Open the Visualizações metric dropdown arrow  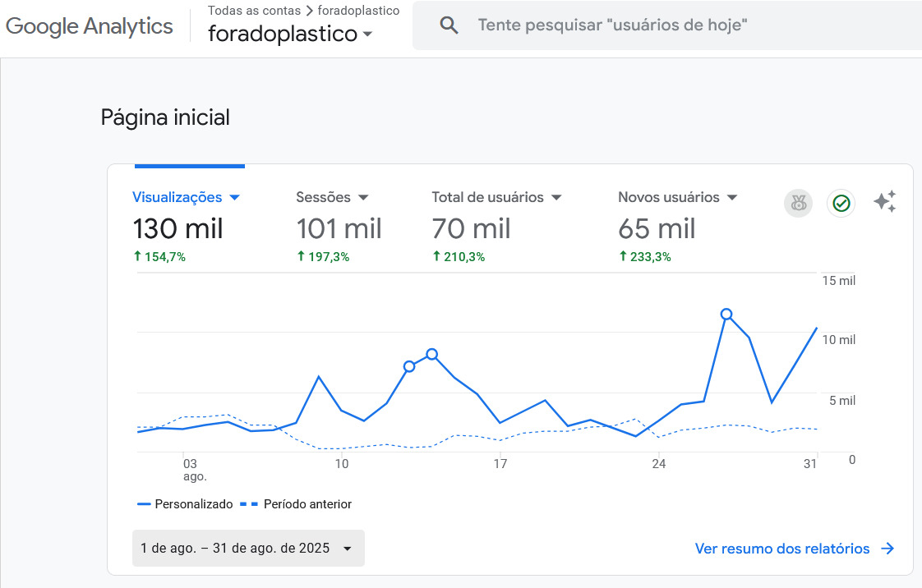(234, 198)
